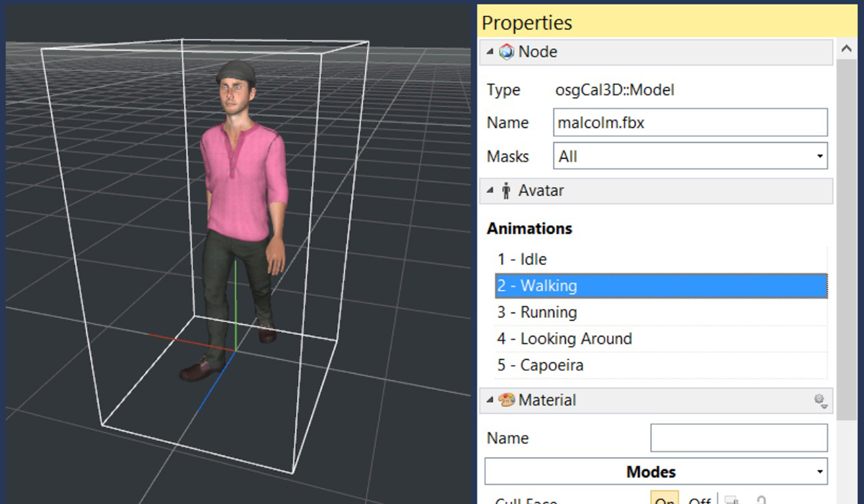Expand the Modes dropdown
The height and width of the screenshot is (504, 864).
[x=655, y=472]
